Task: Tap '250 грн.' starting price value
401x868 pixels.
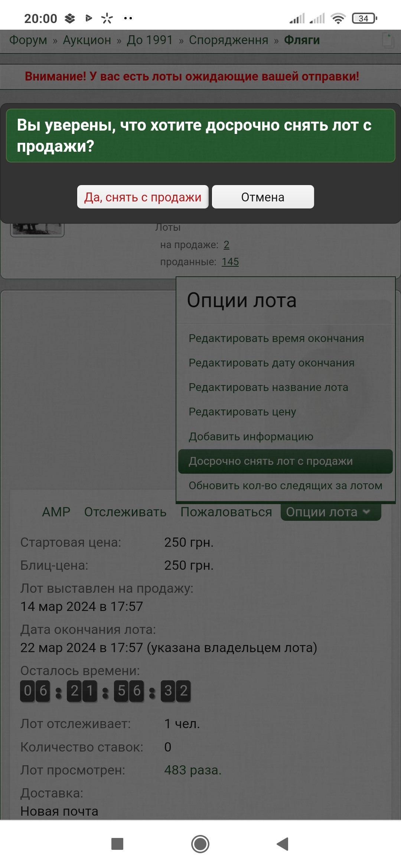Action: click(189, 542)
